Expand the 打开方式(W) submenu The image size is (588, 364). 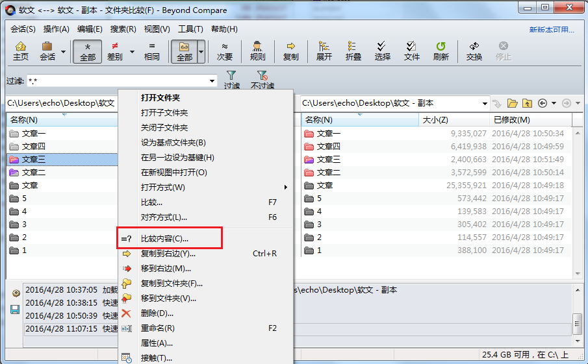coord(205,188)
